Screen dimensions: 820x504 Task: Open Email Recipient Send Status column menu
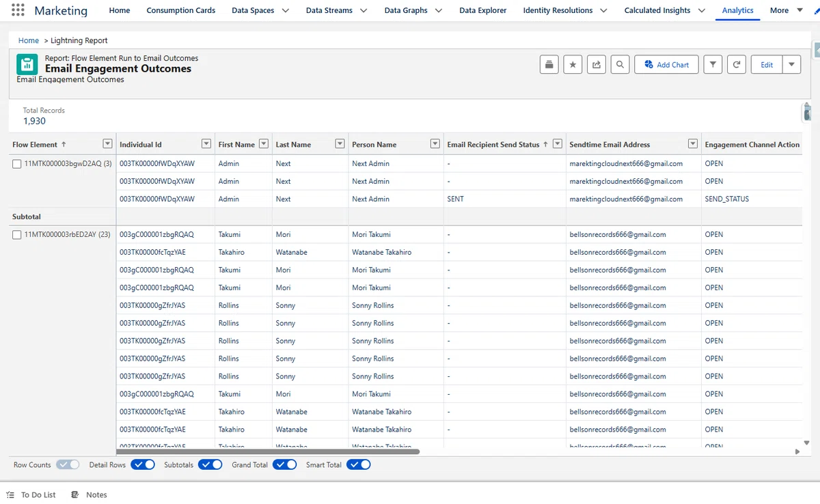pyautogui.click(x=558, y=144)
